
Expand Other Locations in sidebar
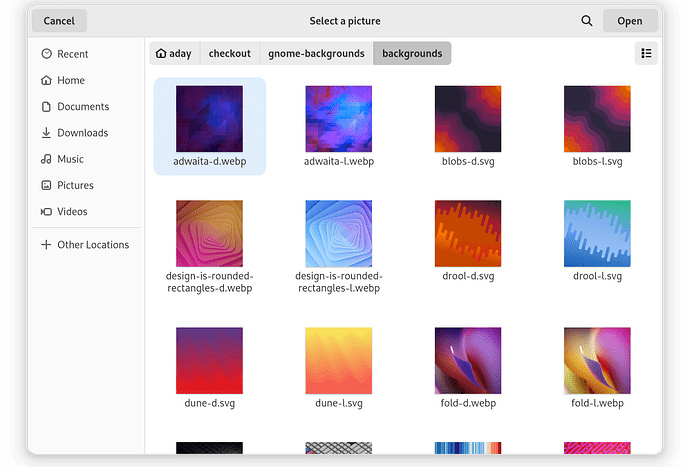[92, 245]
